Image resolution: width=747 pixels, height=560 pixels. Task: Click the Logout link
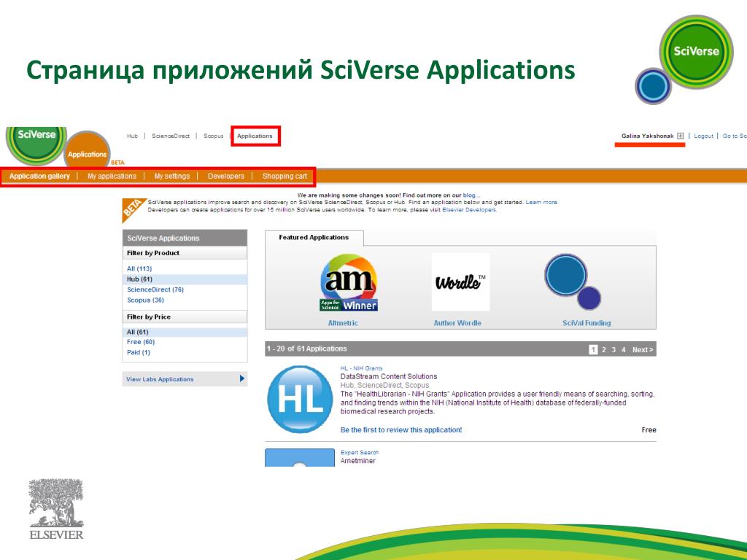coord(704,136)
